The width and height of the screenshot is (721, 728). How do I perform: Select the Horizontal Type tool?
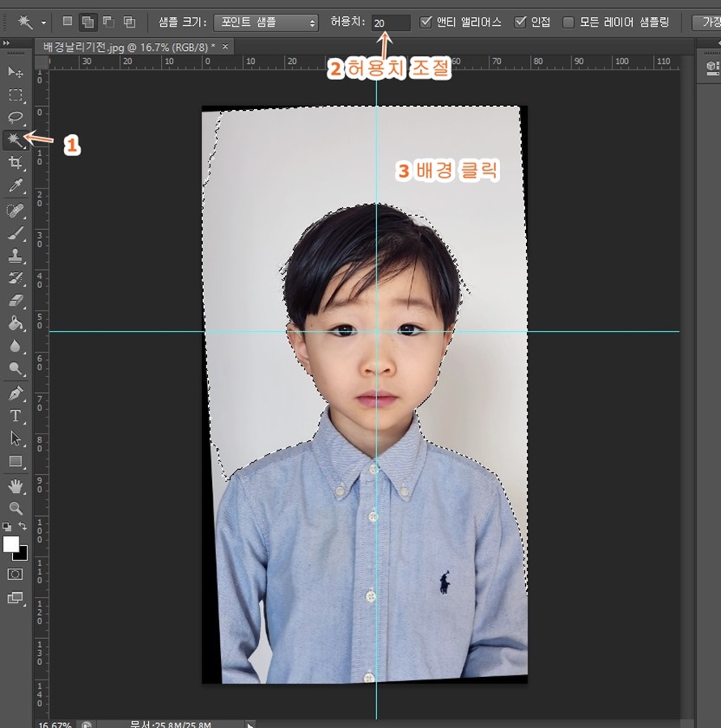pos(15,416)
